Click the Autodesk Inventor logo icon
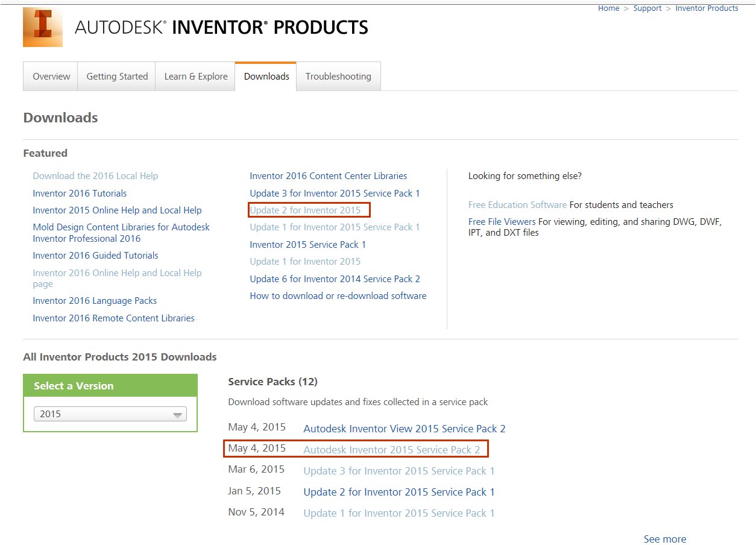Screen dimensions: 756x545 click(42, 27)
